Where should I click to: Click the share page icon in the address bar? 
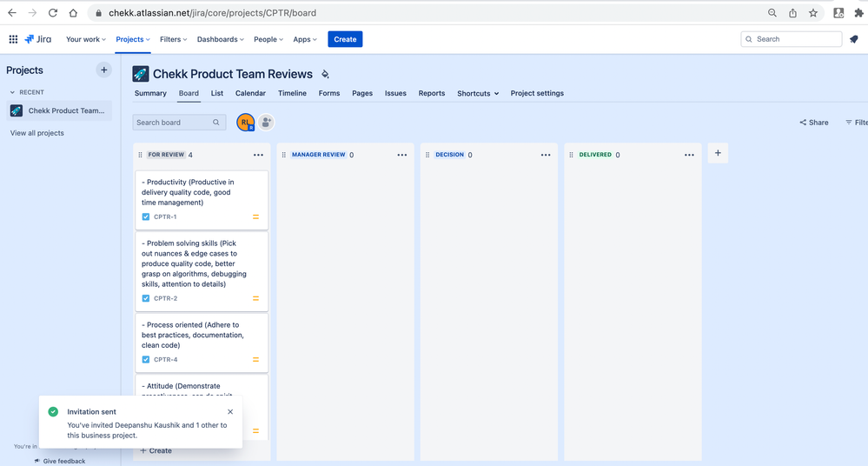pyautogui.click(x=792, y=13)
